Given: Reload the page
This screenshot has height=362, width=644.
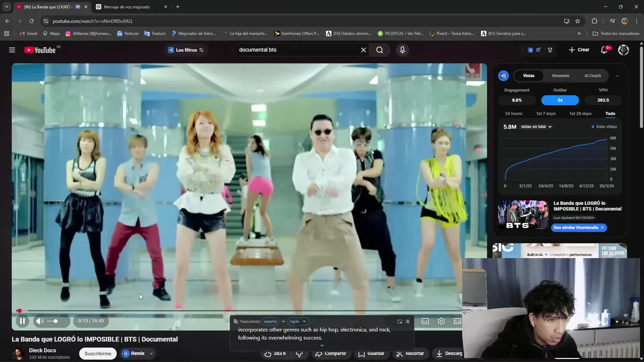Looking at the screenshot, I should click(x=31, y=21).
